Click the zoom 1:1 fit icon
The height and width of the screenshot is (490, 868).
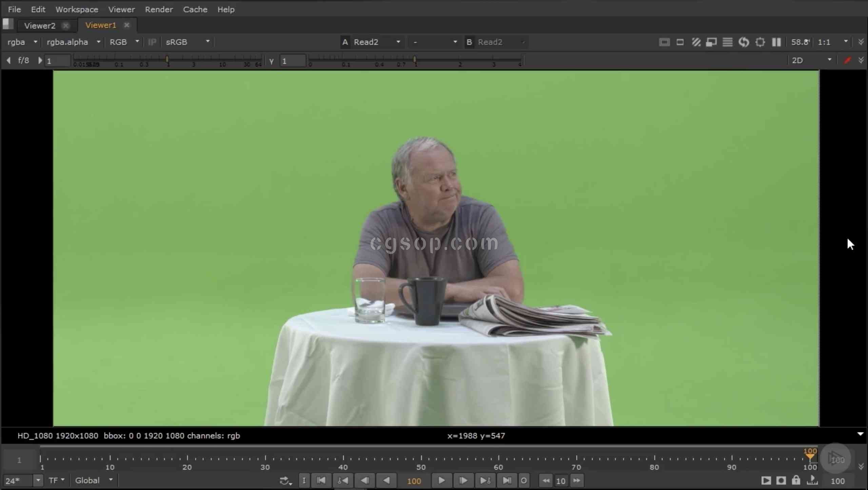824,42
